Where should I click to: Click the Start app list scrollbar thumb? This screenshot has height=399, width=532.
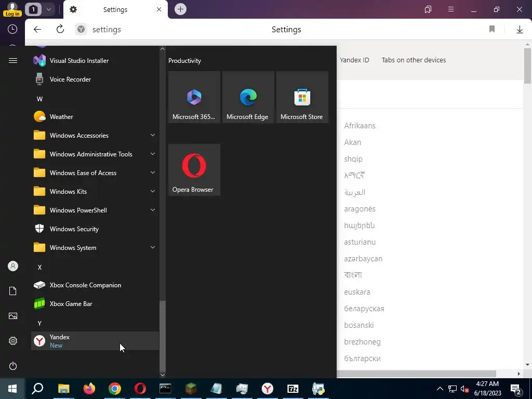click(x=163, y=336)
